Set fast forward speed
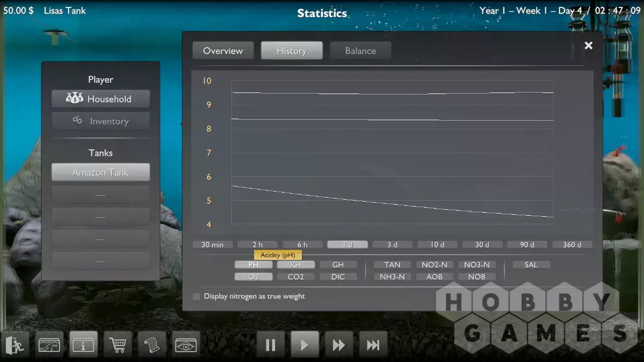The width and height of the screenshot is (644, 362). point(339,345)
